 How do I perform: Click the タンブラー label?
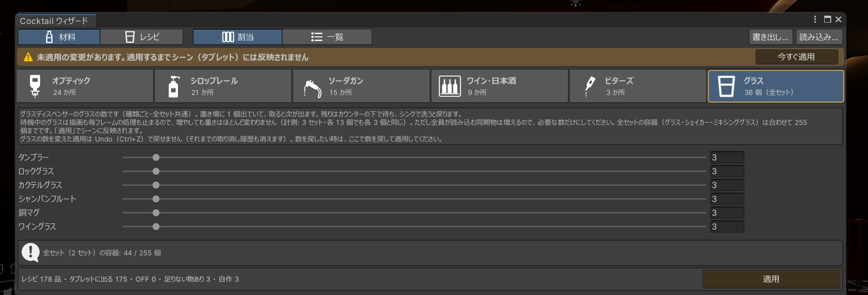pos(34,157)
